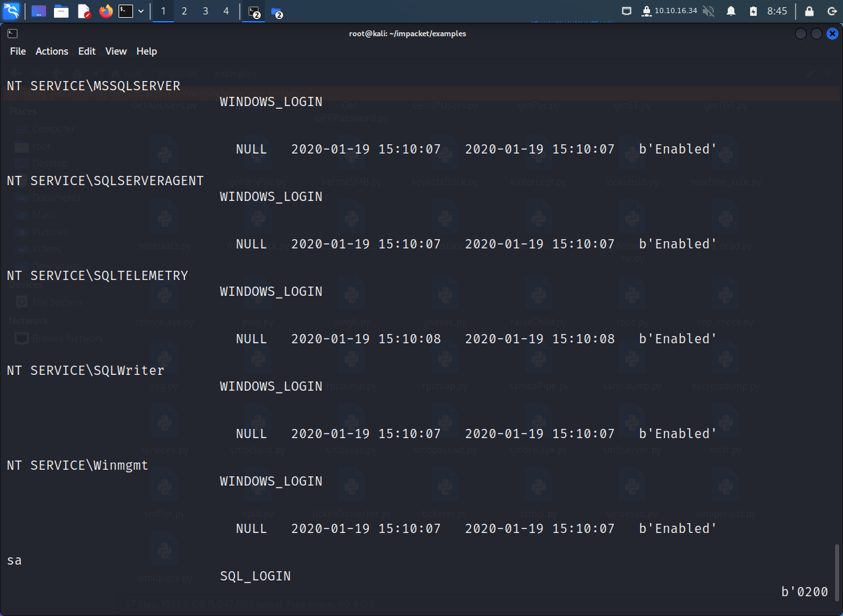
Task: Click the ethernet network status icon
Action: [626, 11]
